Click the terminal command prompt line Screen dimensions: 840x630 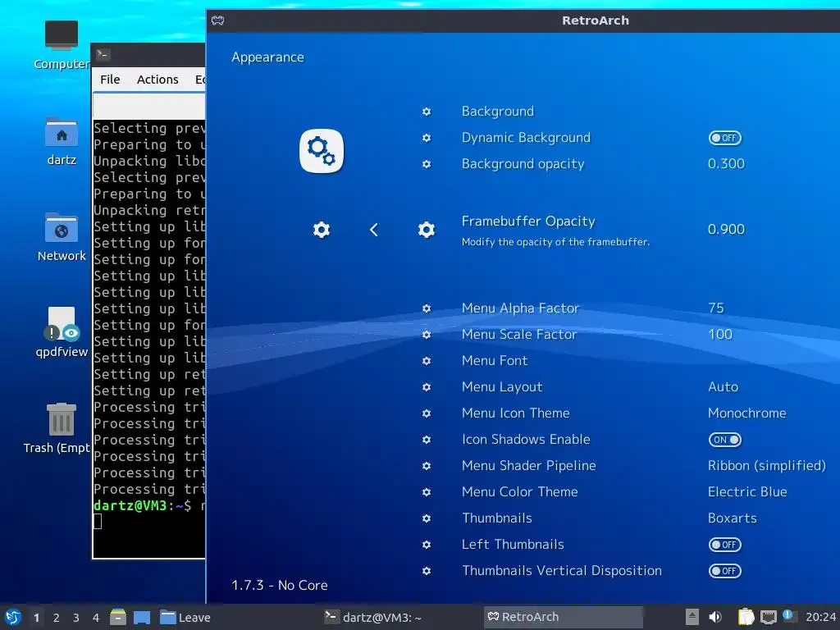click(x=149, y=505)
